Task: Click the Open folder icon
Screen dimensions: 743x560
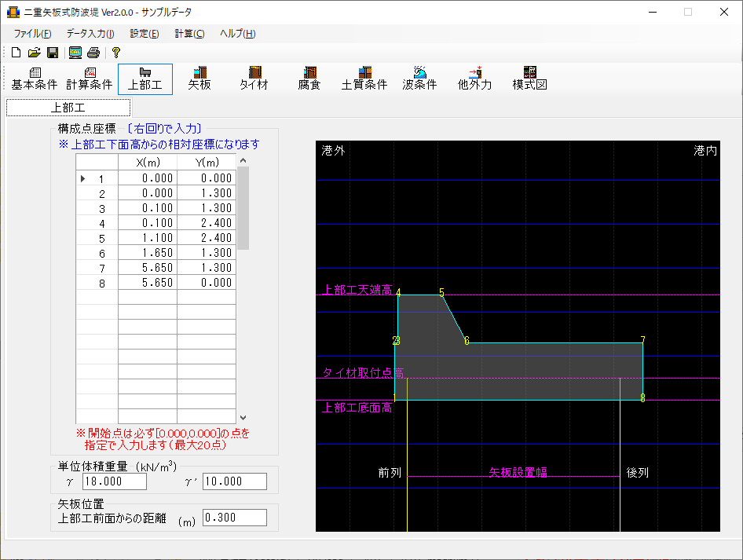Action: tap(34, 52)
